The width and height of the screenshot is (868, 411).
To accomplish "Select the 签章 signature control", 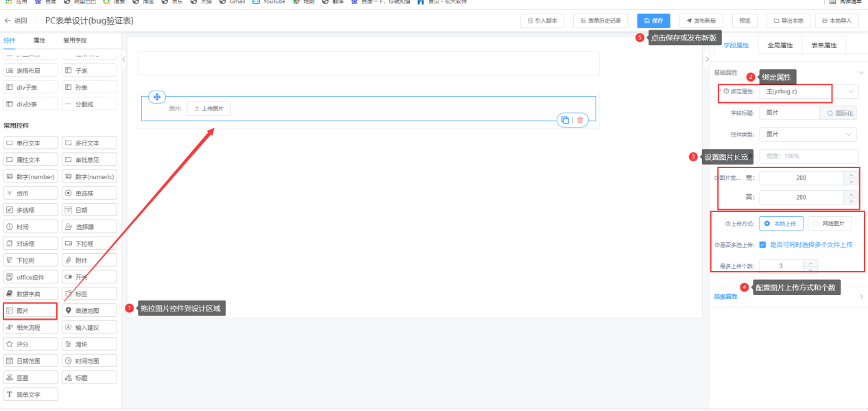I will pos(30,377).
